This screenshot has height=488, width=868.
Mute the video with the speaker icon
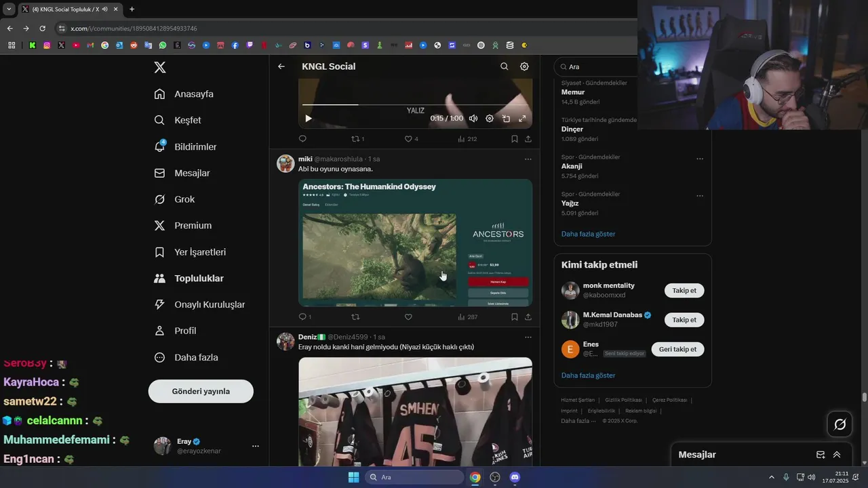coord(473,119)
